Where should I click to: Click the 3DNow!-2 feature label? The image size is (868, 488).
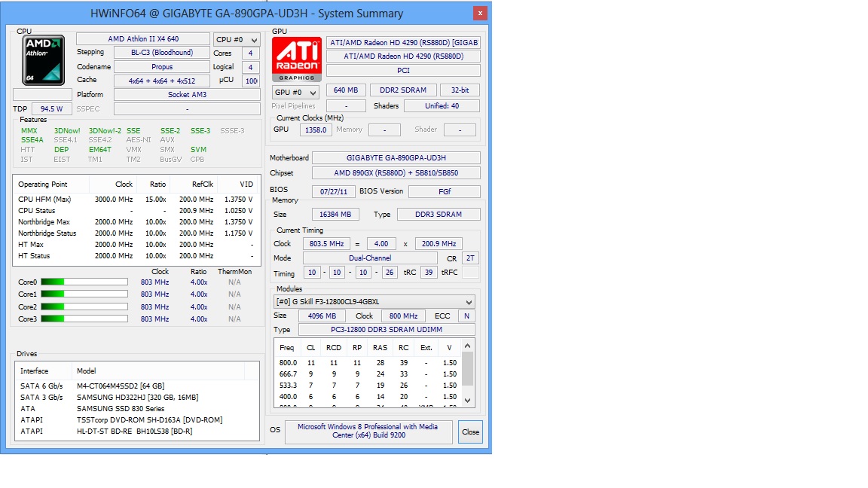click(x=105, y=130)
